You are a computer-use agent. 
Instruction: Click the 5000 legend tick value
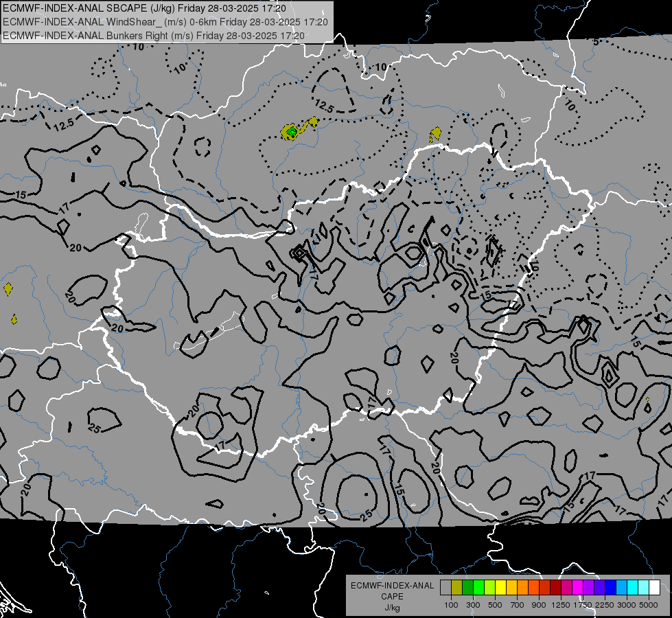click(649, 605)
